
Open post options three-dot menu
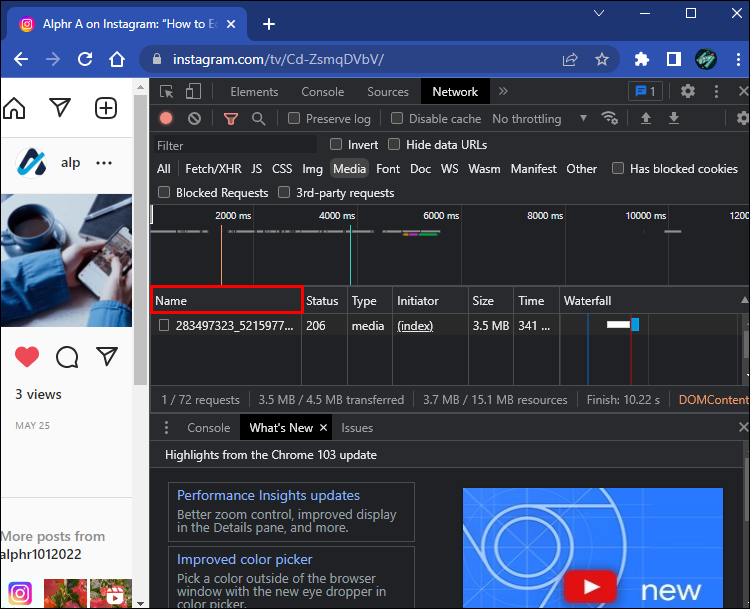tap(104, 163)
